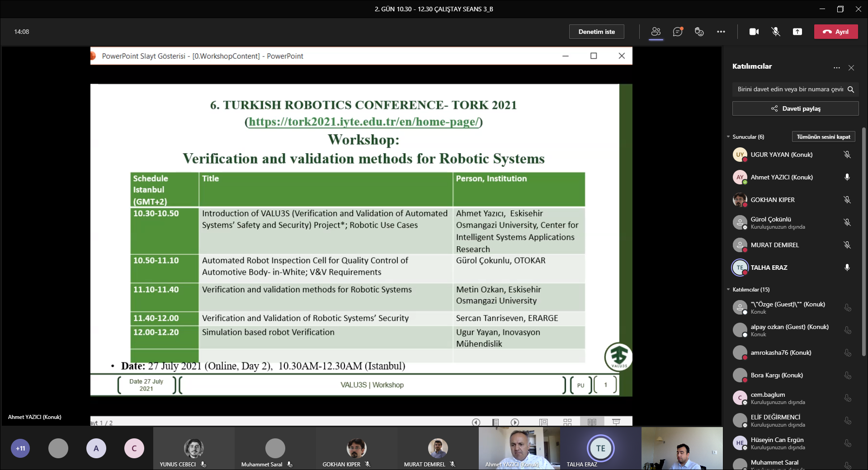Leave the meeting with Ayrıl button

836,32
